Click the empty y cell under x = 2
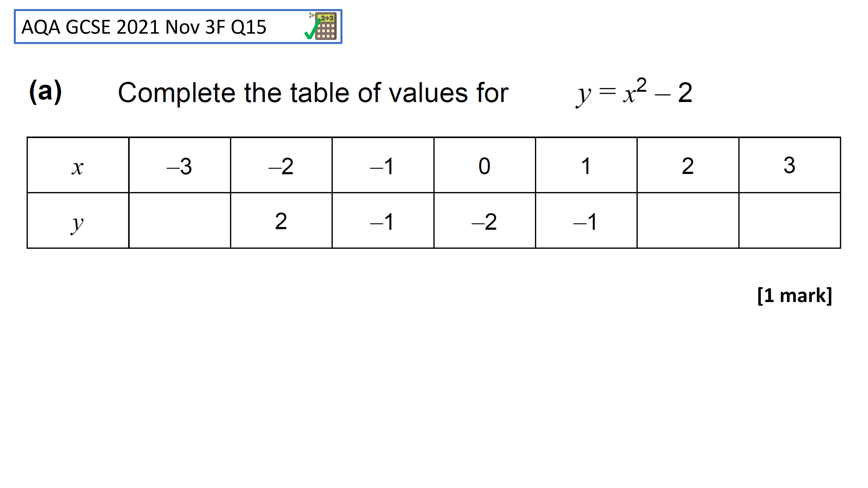Screen dimensions: 868x488 coord(688,221)
